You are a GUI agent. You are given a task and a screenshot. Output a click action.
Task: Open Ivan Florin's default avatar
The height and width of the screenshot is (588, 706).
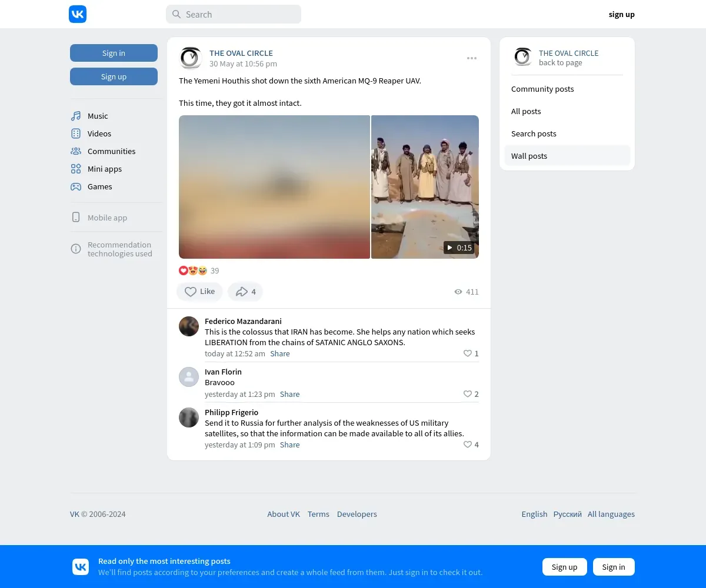point(189,377)
